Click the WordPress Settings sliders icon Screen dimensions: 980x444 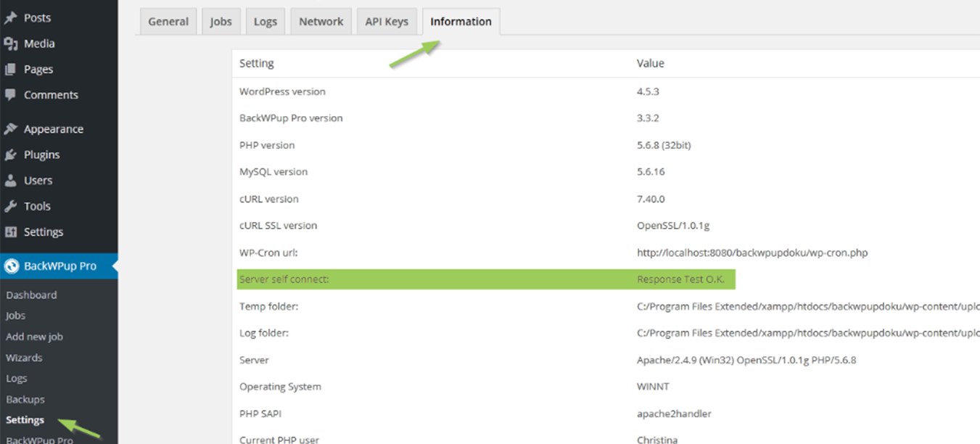click(10, 232)
